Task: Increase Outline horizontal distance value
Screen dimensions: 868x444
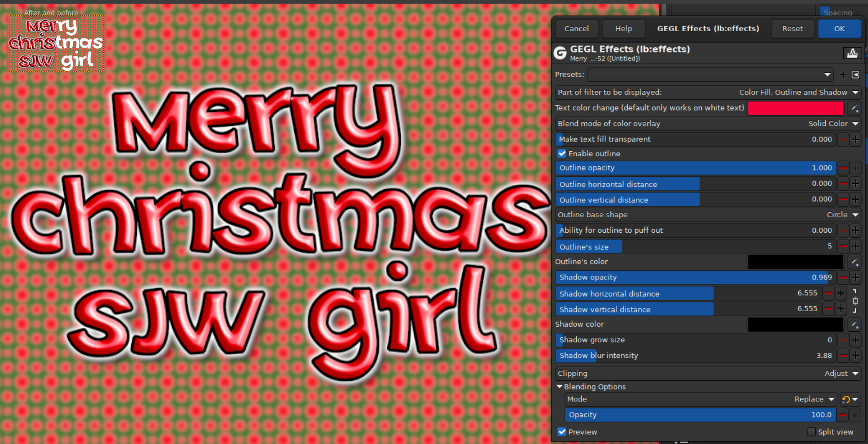Action: point(855,184)
